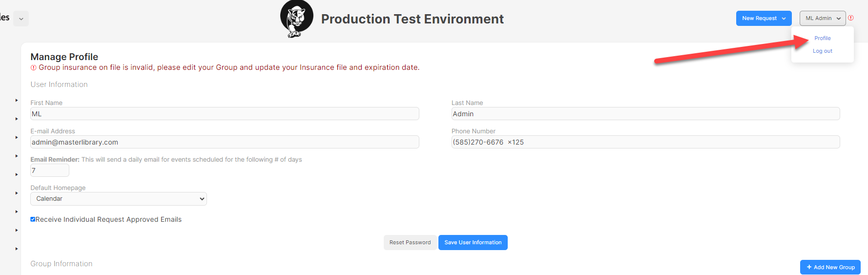Viewport: 868px width, 275px height.
Task: Click the Group Information section heading
Action: point(62,264)
